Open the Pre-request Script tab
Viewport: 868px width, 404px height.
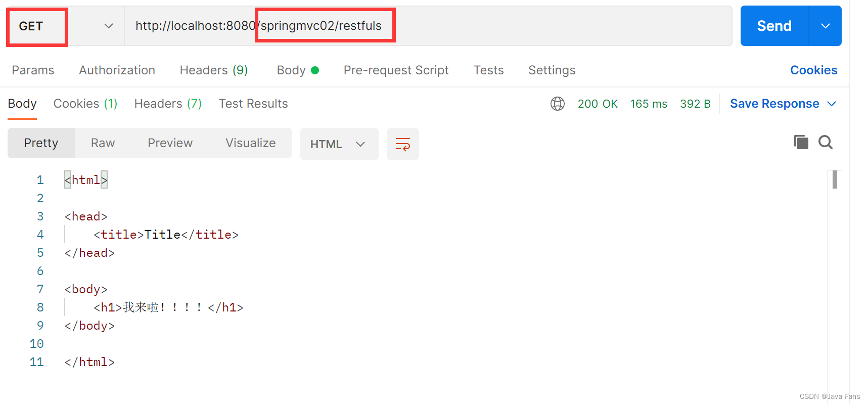tap(396, 70)
